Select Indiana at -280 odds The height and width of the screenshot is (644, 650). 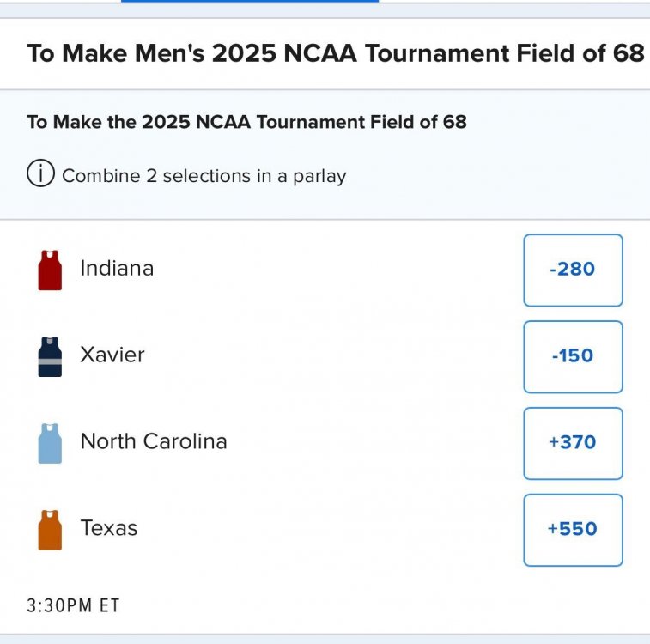tap(573, 270)
